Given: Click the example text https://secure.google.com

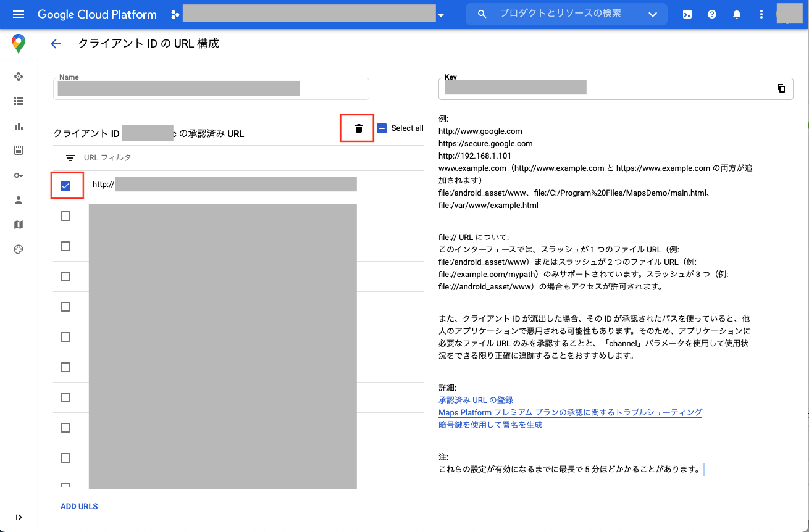Looking at the screenshot, I should pyautogui.click(x=485, y=143).
